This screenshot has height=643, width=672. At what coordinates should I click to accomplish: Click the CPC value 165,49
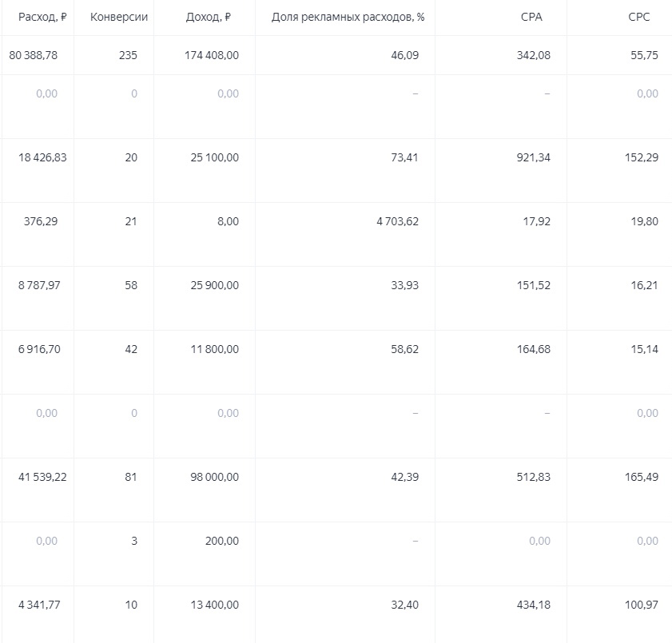point(642,478)
